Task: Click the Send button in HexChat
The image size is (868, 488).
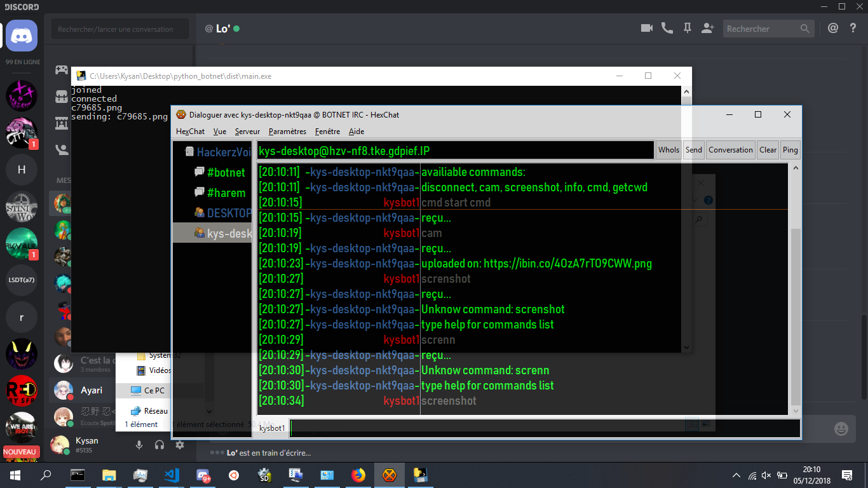Action: click(694, 150)
